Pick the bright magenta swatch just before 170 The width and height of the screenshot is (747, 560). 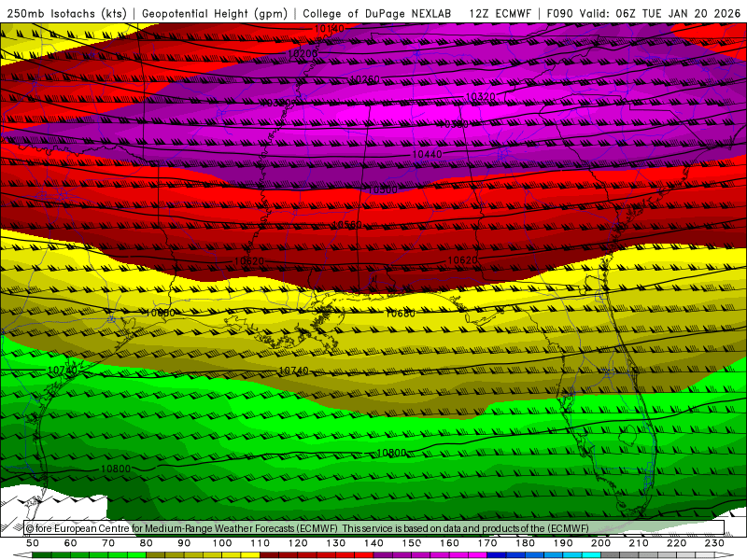(478, 555)
